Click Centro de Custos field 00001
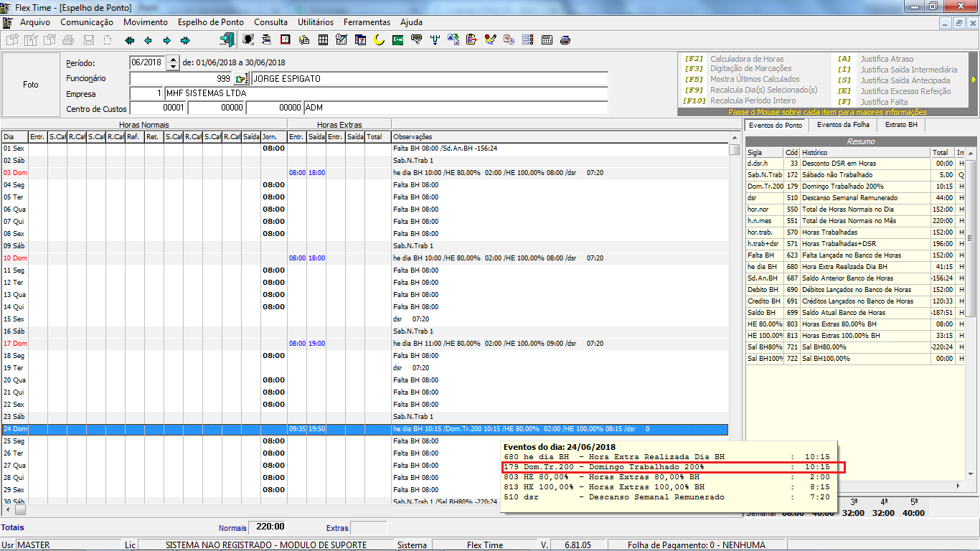 click(x=158, y=108)
